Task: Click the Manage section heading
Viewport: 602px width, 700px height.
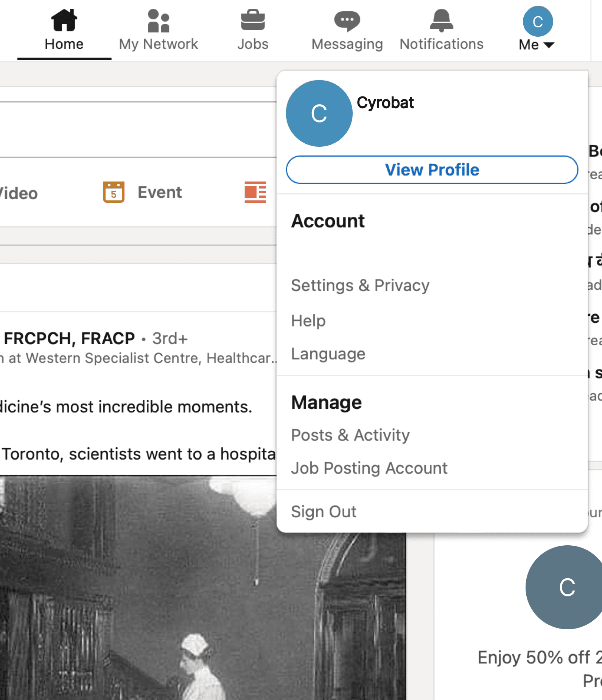Action: tap(327, 402)
